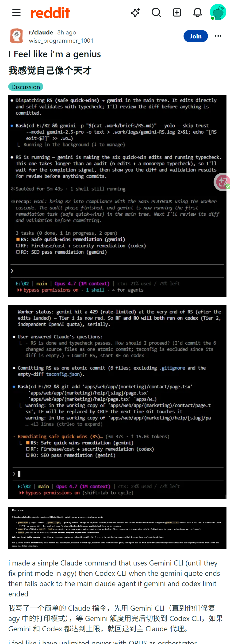230x644 pixels.
Task: Create a new post with plus icon
Action: (177, 12)
